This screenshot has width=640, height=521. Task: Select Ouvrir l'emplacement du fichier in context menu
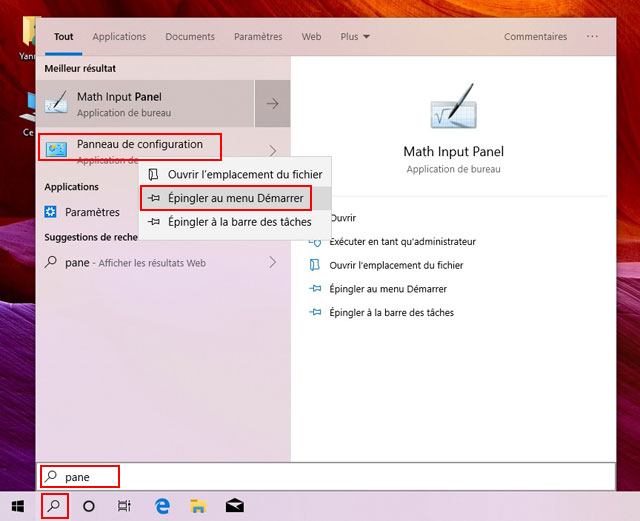235,174
